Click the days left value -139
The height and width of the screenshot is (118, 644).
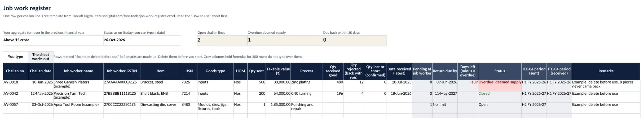point(468,86)
